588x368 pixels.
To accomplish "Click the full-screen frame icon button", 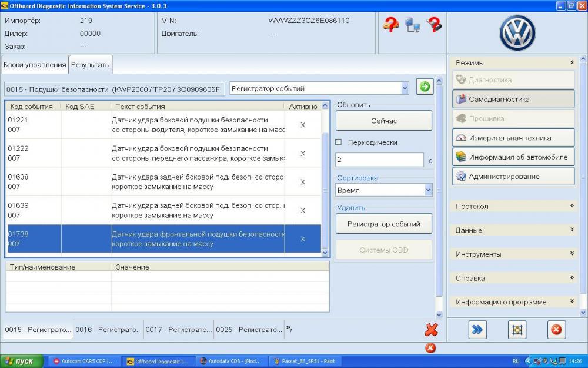I will pos(517,330).
